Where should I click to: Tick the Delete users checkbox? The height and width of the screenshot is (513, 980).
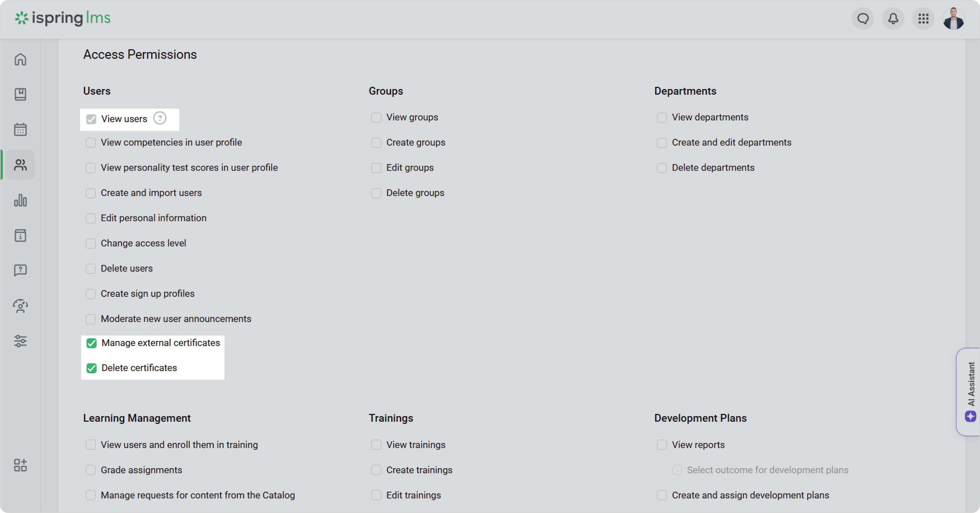[90, 269]
